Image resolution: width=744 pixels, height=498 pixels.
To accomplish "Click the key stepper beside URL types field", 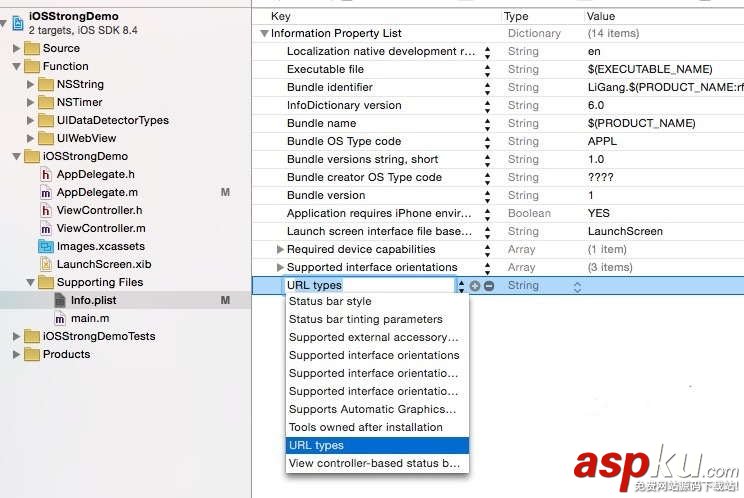I will (x=461, y=286).
